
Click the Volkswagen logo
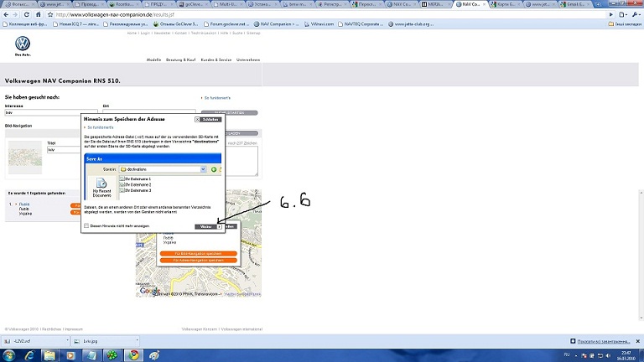click(x=23, y=44)
